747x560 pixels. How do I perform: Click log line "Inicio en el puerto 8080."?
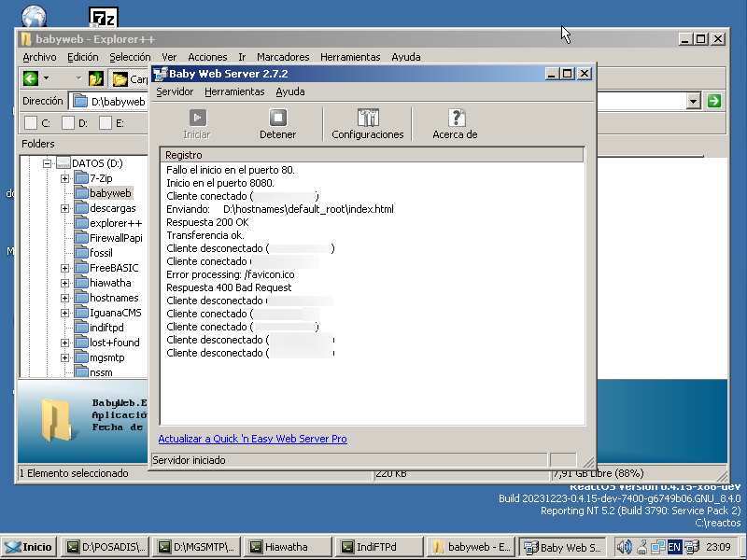pyautogui.click(x=220, y=183)
